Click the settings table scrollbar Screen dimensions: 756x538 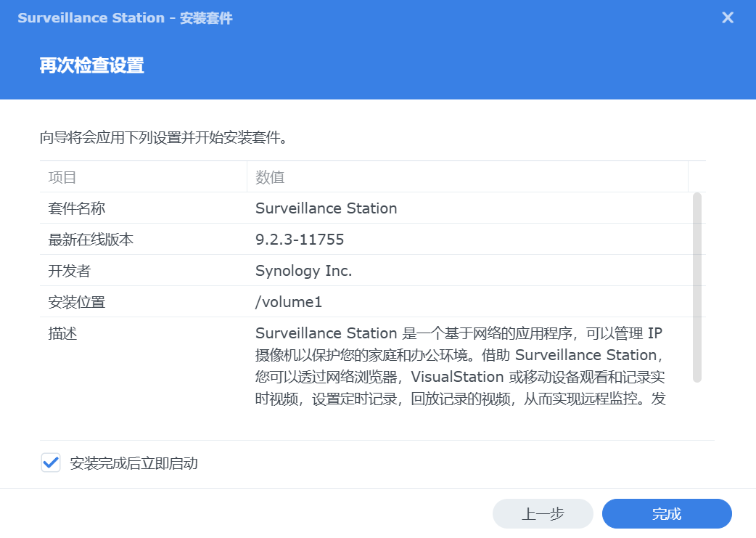point(697,288)
